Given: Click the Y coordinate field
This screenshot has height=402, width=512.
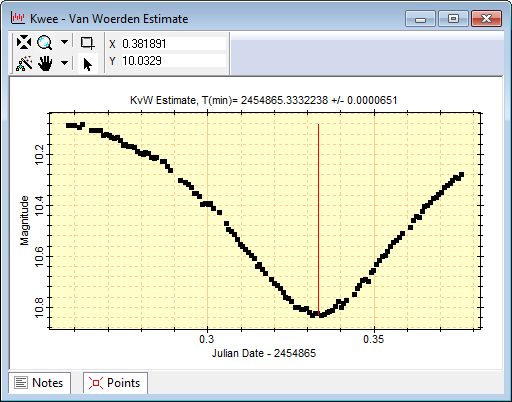Looking at the screenshot, I should [x=173, y=61].
